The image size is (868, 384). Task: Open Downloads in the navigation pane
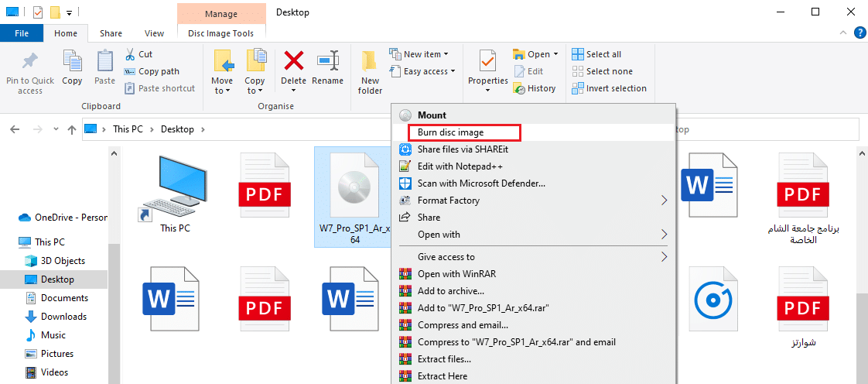point(63,317)
